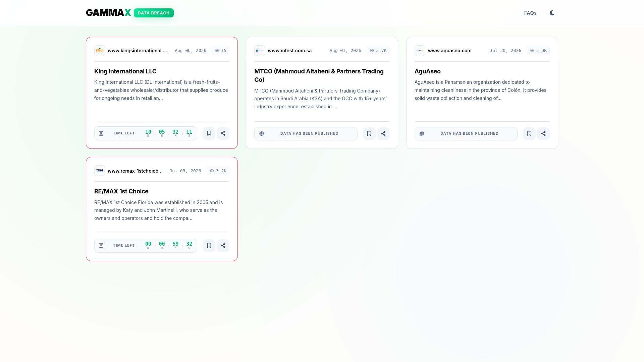The width and height of the screenshot is (644, 362).
Task: Click the remax-1stchoice site logo thumbnail
Action: pyautogui.click(x=100, y=171)
